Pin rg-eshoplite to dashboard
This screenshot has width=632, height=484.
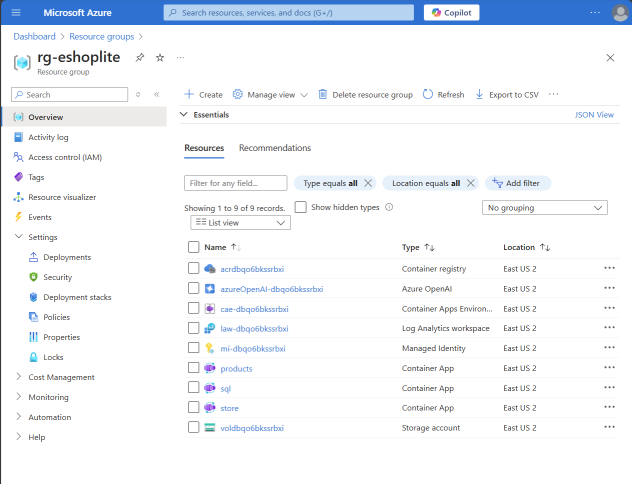(x=139, y=58)
